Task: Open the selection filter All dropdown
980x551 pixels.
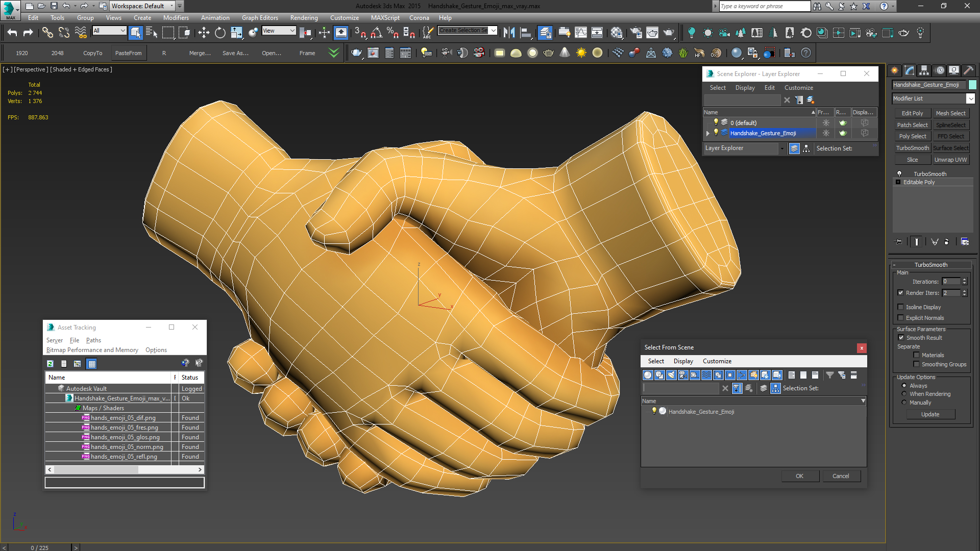Action: (x=109, y=31)
